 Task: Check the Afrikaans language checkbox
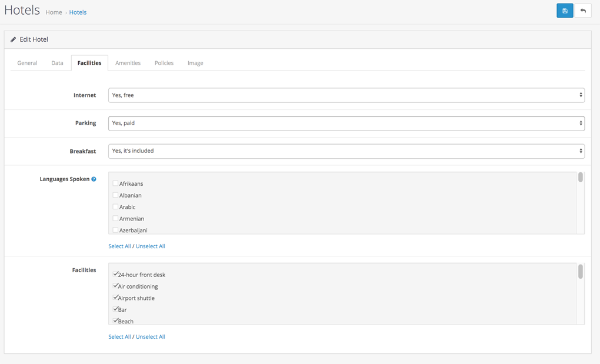(x=115, y=183)
